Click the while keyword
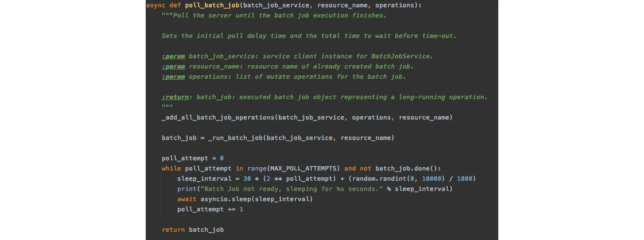Viewport: 644px width, 240px height. click(x=171, y=169)
